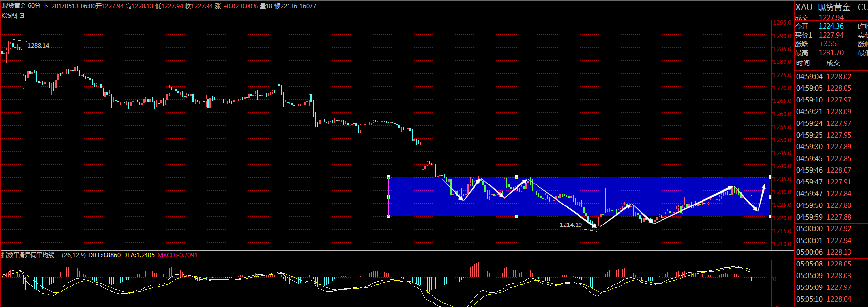Click bottom-right handle of the blue rectangle
The height and width of the screenshot is (307, 868).
770,216
